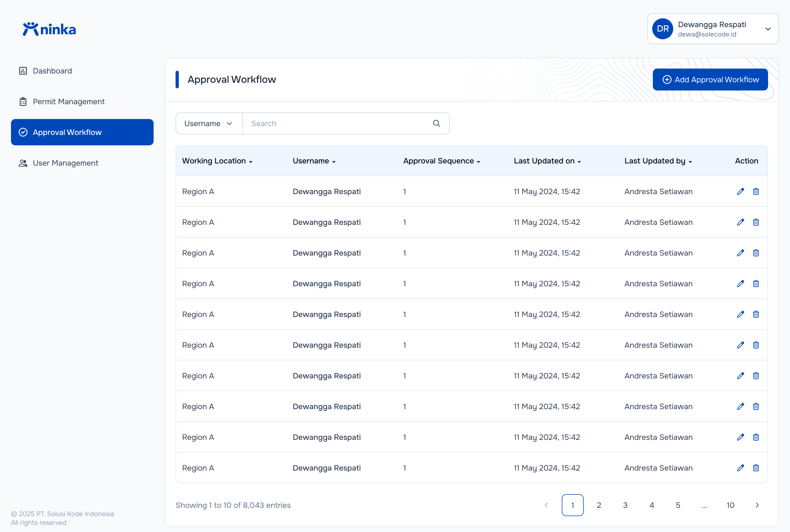Delete the sixth row with the trash icon
The height and width of the screenshot is (532, 790).
coord(756,345)
